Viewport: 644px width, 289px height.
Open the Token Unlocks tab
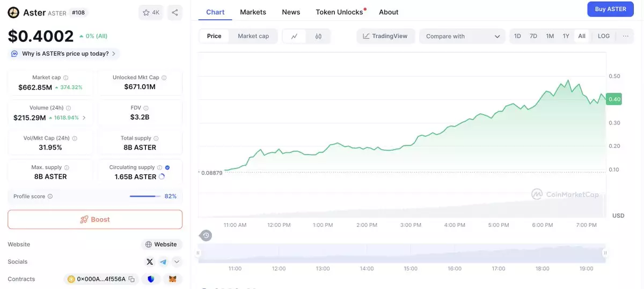tap(339, 12)
